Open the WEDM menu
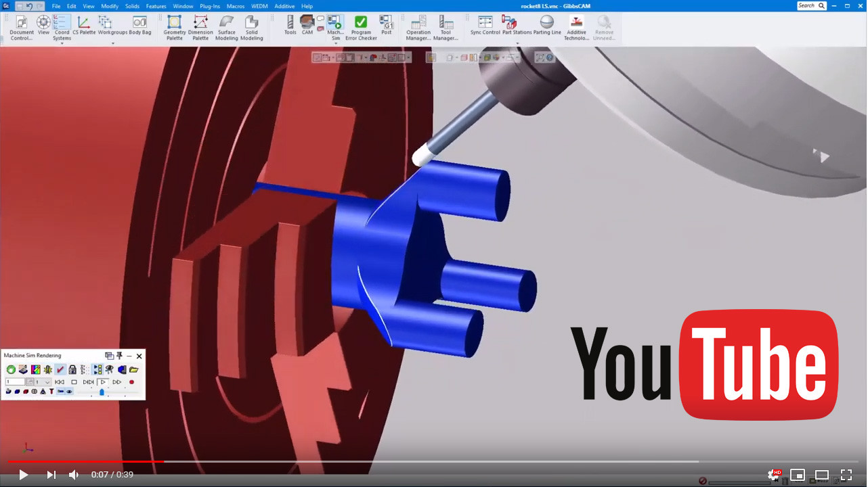The image size is (868, 487). pos(259,6)
